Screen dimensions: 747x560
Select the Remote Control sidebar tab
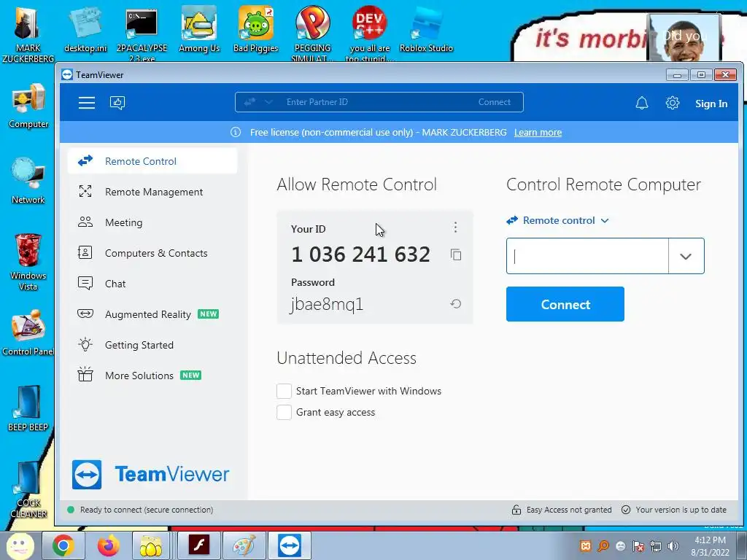(x=152, y=161)
